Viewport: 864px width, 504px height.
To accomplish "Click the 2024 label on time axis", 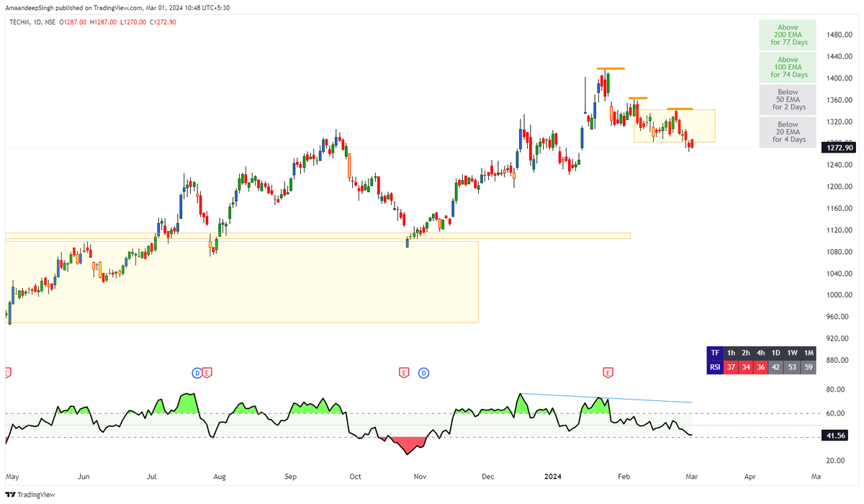I will (x=554, y=476).
